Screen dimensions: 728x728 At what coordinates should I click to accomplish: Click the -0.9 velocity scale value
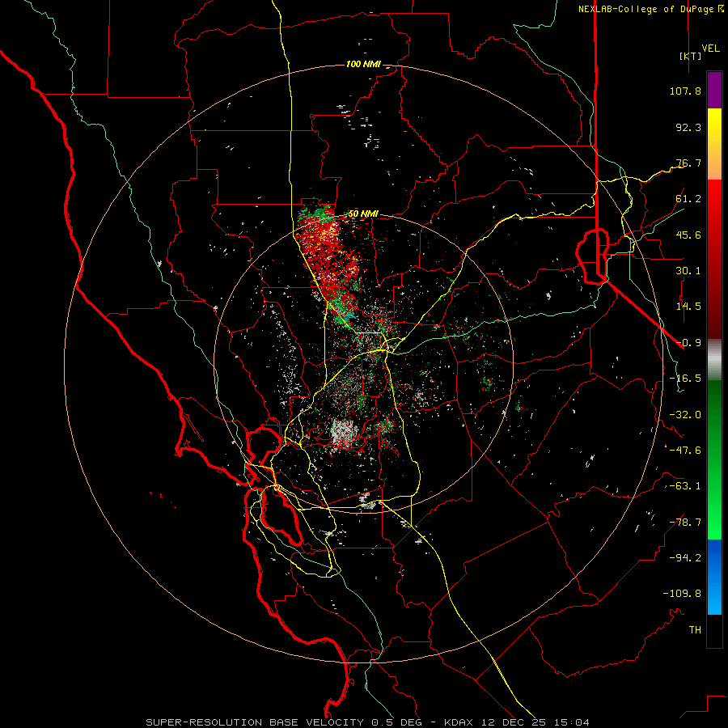click(688, 343)
